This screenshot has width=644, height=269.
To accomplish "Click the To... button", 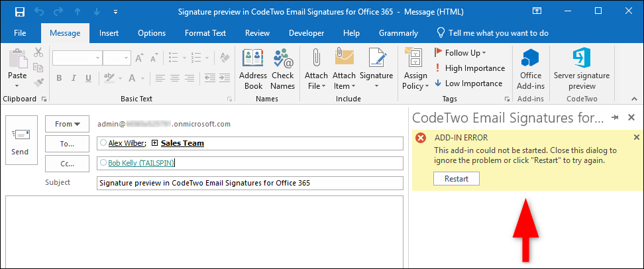I will 67,144.
